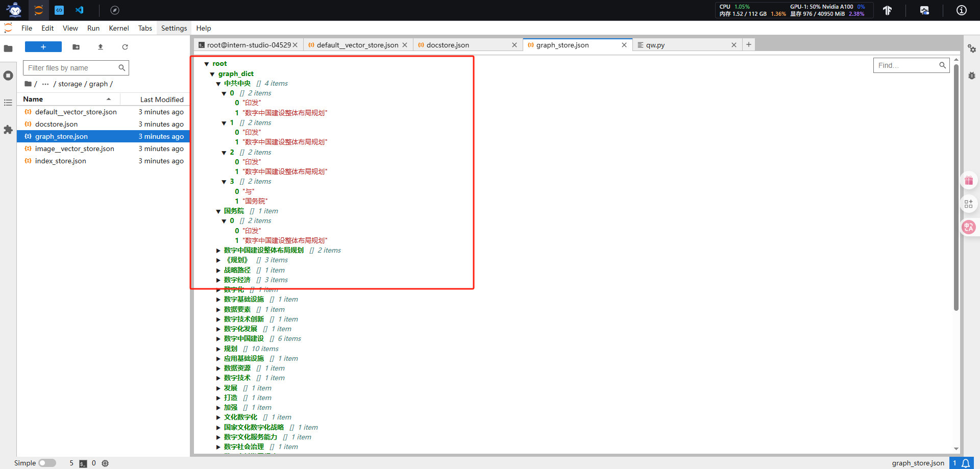980x469 pixels.
Task: Open the Kernel menu
Action: [118, 28]
